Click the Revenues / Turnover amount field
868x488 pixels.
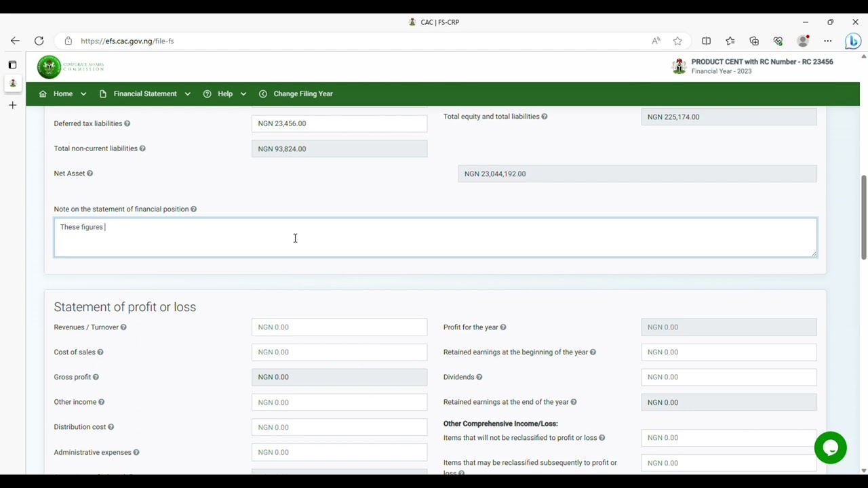(339, 327)
